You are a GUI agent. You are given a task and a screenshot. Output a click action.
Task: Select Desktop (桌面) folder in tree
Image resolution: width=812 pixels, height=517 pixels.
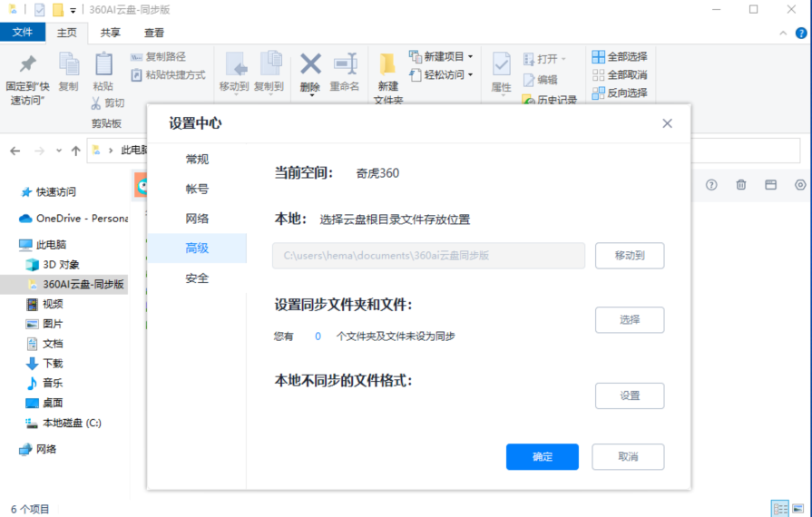[44, 403]
